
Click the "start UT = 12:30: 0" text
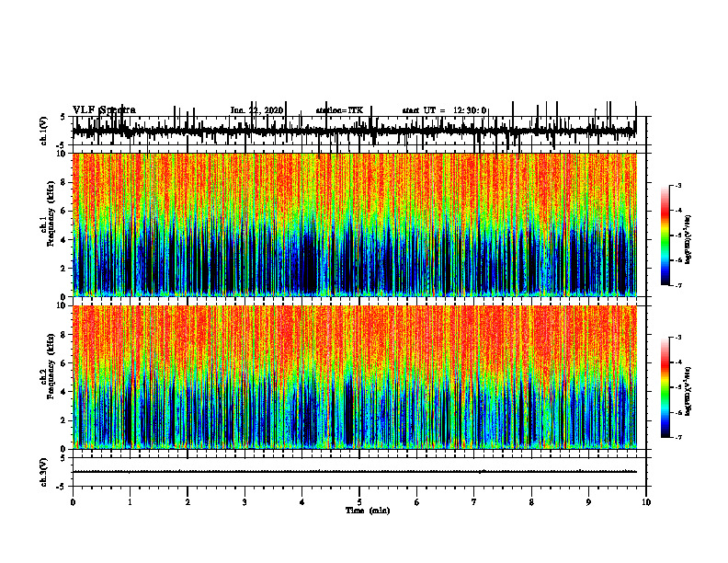click(444, 110)
